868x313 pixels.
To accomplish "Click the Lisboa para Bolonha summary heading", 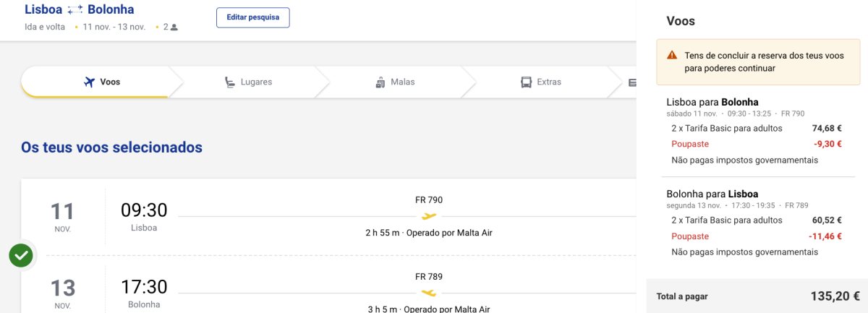I will pos(712,102).
